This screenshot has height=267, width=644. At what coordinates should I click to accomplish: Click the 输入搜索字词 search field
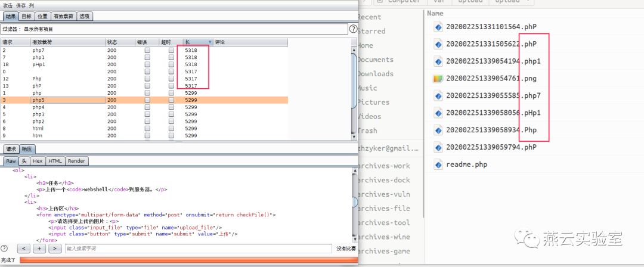[198, 249]
